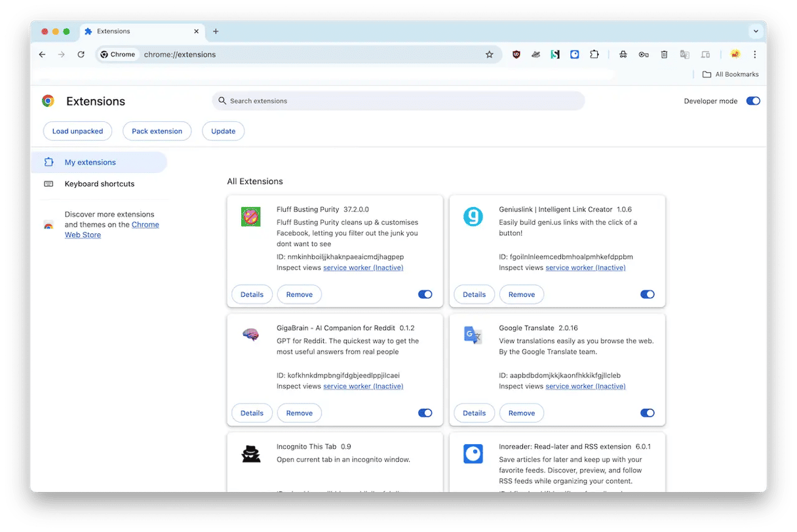Click the uBlock Origin shield icon
797x532 pixels.
click(x=516, y=54)
